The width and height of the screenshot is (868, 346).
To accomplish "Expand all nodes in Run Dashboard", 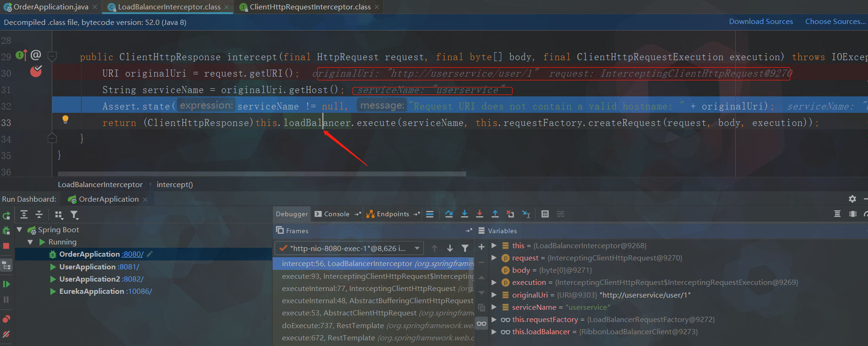I will coord(24,214).
